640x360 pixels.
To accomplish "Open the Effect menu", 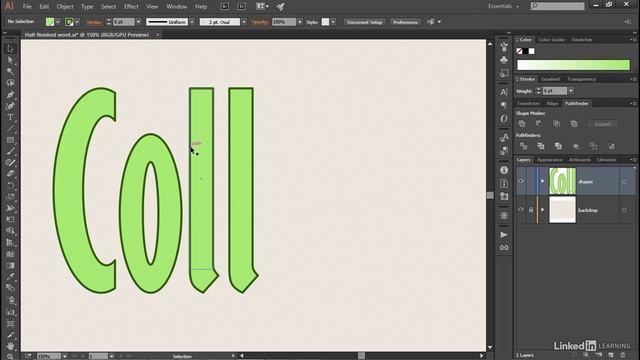I will 131,7.
